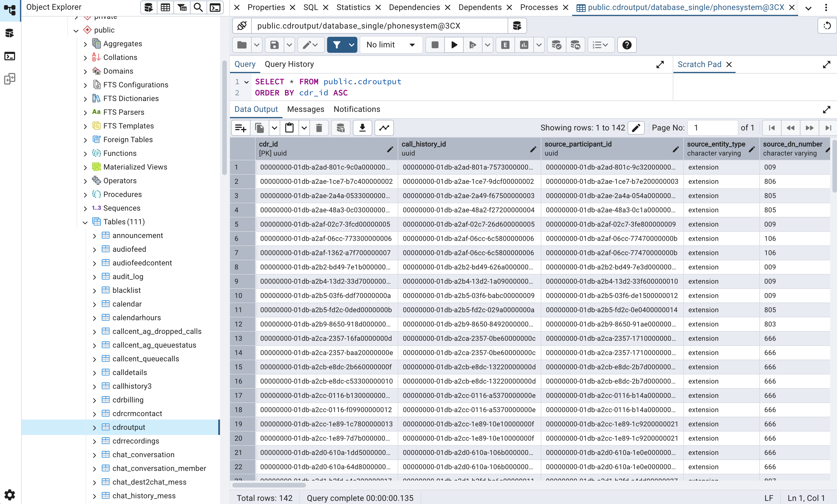Click the Filtered Rows icon in Object Explorer
This screenshot has width=837, height=504.
pos(182,7)
